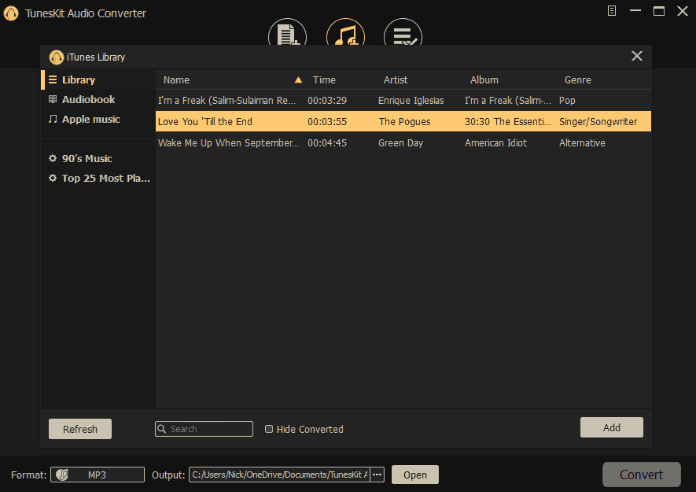Click the gear icon beside Top 25 Most Played

53,178
